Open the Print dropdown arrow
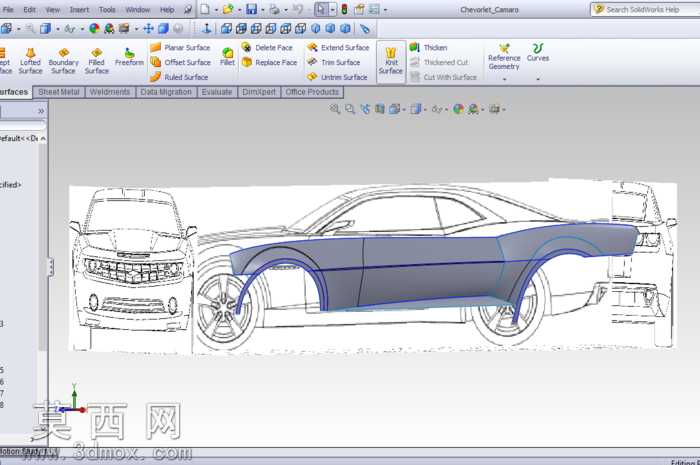700x465 pixels. (x=286, y=10)
